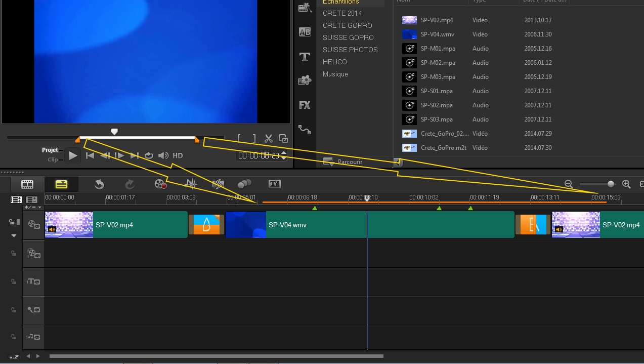Open the Sound Mixer waveform icon
644x364 pixels.
click(191, 184)
